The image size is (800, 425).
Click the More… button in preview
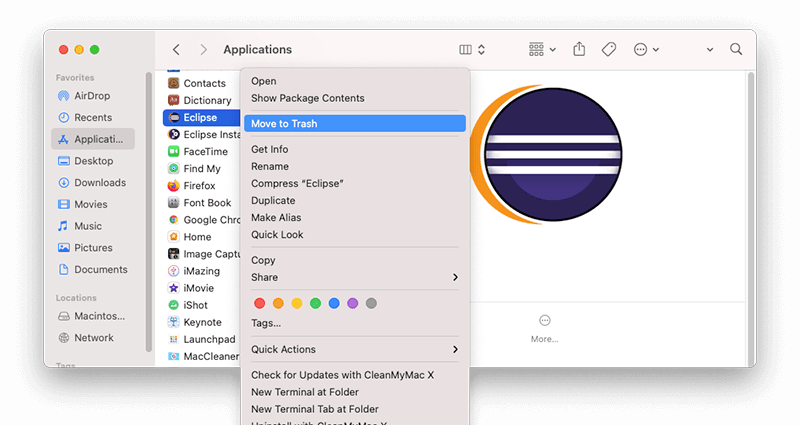point(545,329)
